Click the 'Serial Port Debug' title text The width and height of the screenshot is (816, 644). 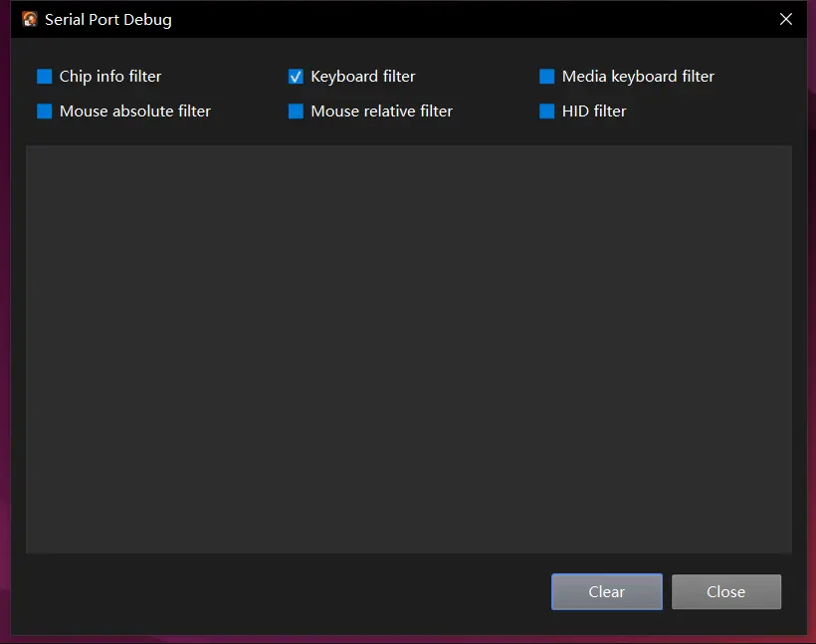pos(107,20)
